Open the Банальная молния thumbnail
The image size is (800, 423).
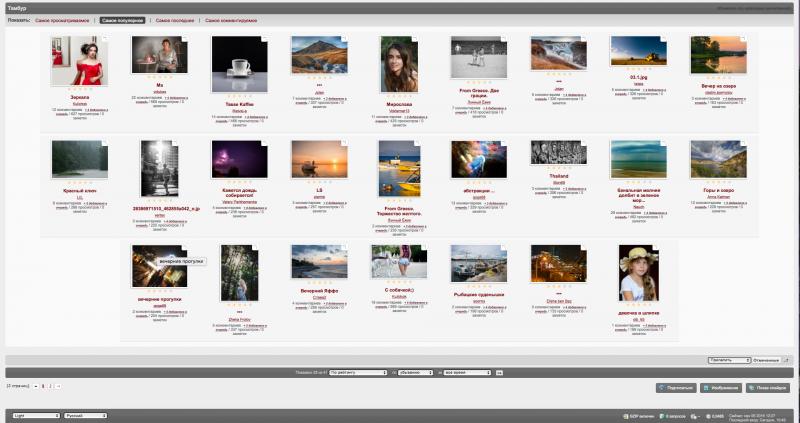(638, 159)
